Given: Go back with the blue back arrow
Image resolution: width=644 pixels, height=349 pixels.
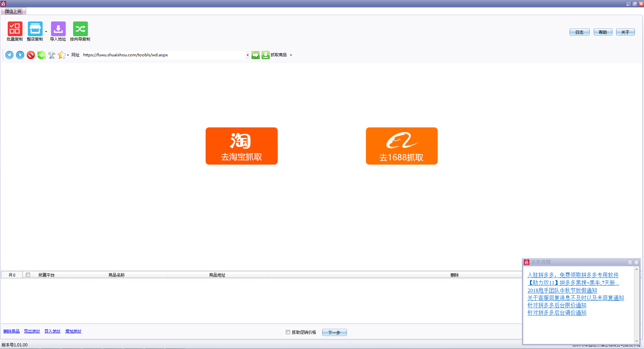Looking at the screenshot, I should pos(9,55).
